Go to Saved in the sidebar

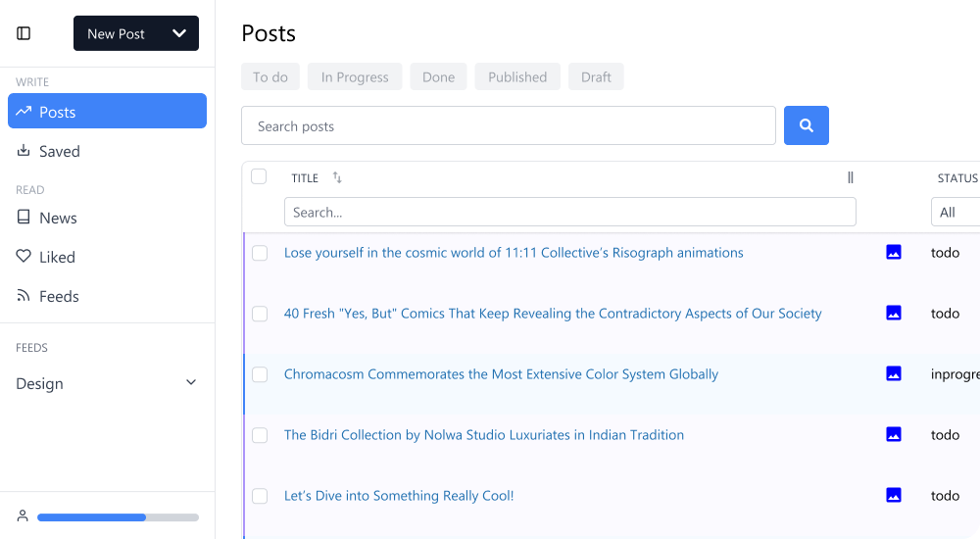pos(59,151)
